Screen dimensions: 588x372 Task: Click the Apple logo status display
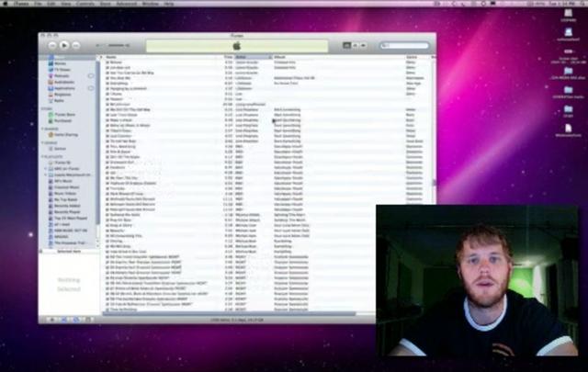tap(237, 46)
